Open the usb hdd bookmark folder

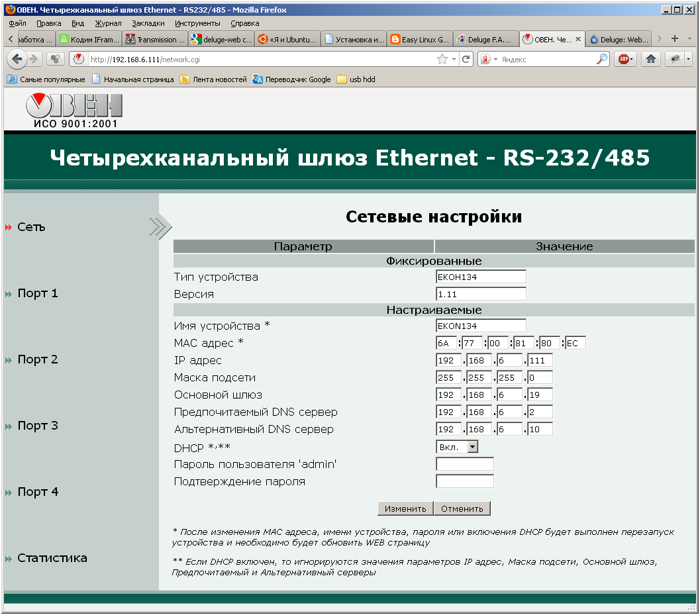pyautogui.click(x=356, y=79)
